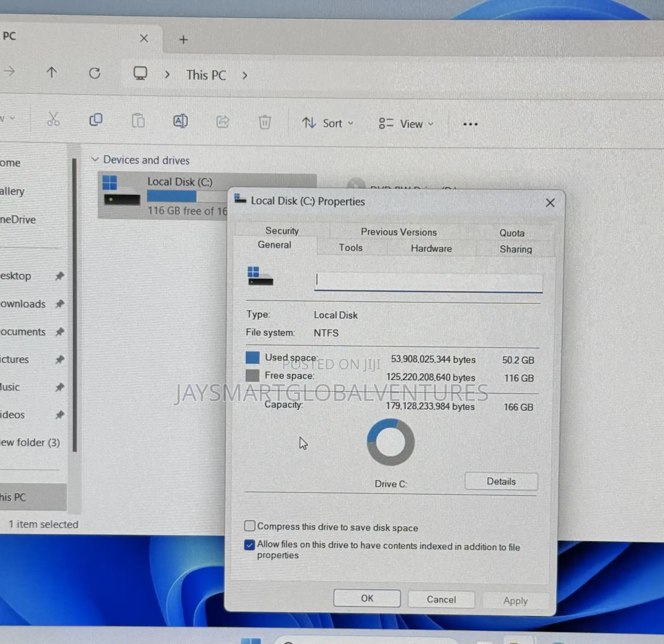Screen dimensions: 664x644
Task: Click the Rename icon in toolbar
Action: pyautogui.click(x=180, y=121)
